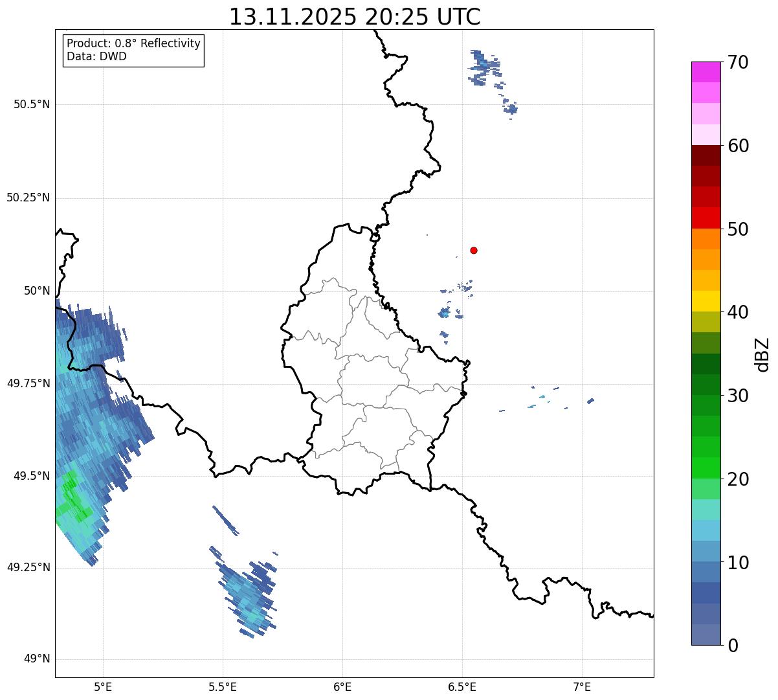Click the 'Data: DWD' text

(x=96, y=56)
